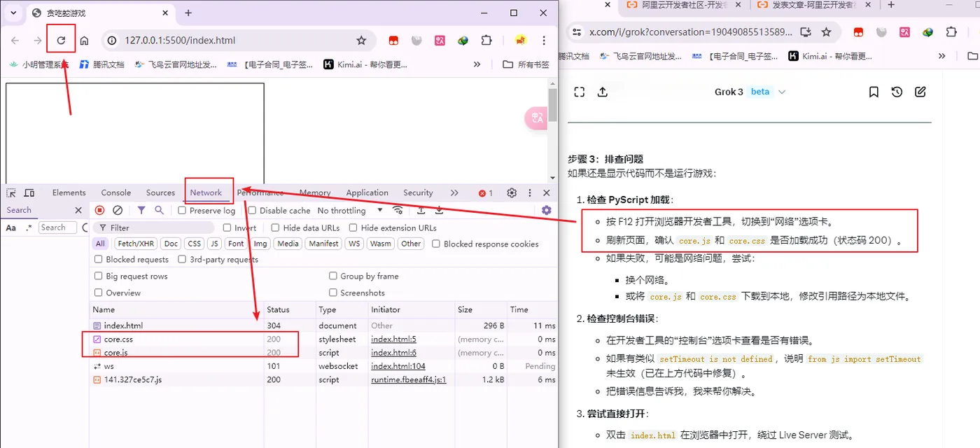Image resolution: width=980 pixels, height=448 pixels.
Task: Check Hide extension URLs
Action: 353,227
